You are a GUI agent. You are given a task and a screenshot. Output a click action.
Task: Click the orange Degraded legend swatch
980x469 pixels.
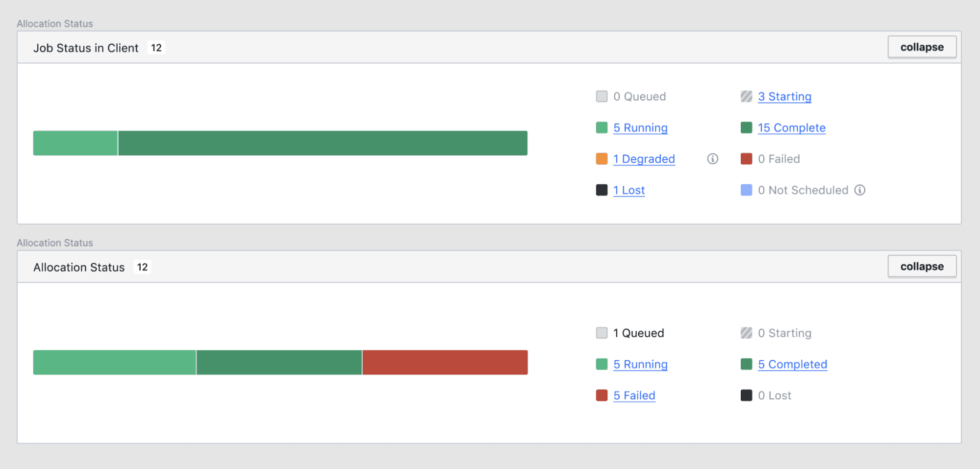(602, 159)
